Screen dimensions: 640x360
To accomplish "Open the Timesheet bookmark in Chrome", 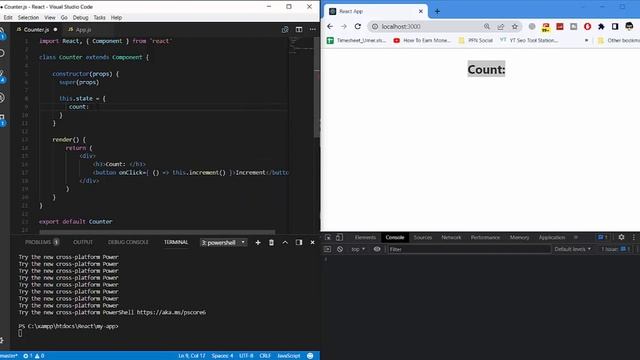I will (356, 40).
